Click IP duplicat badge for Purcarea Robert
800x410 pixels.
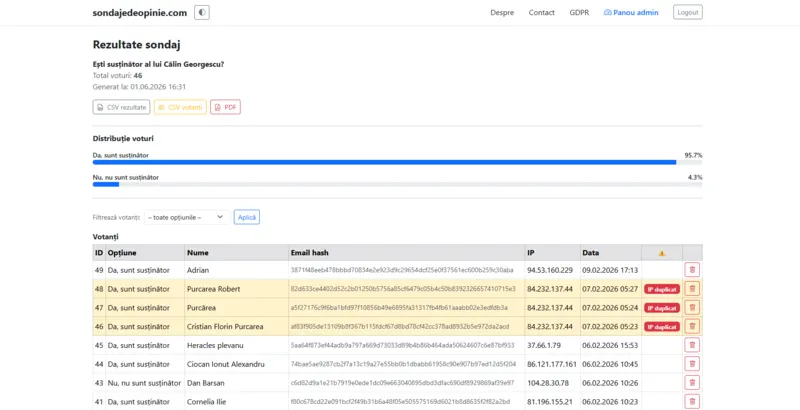click(662, 289)
